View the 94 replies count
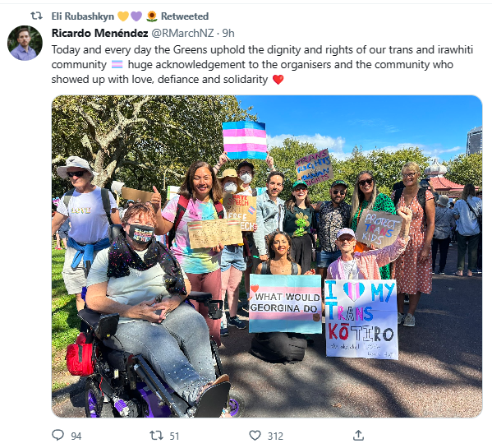This screenshot has width=492, height=448. [76, 436]
